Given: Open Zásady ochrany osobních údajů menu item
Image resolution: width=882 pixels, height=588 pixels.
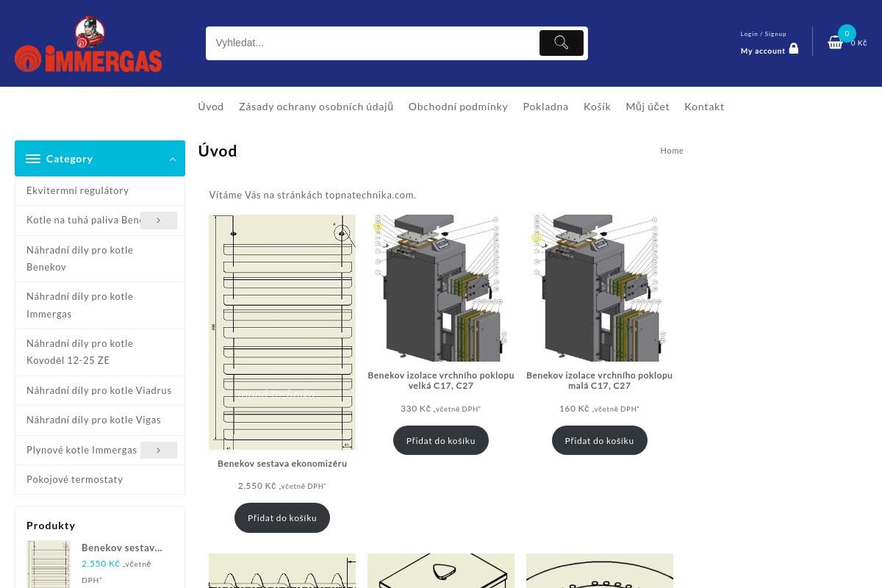Looking at the screenshot, I should pos(316,107).
